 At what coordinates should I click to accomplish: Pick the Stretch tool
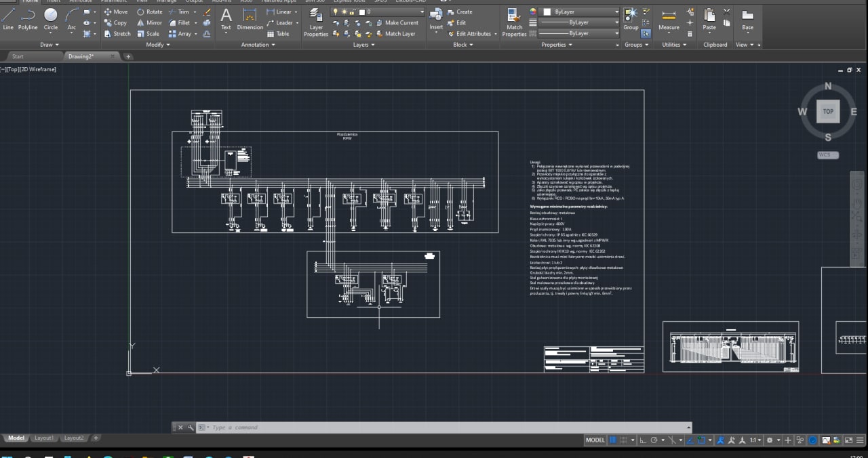(x=117, y=33)
